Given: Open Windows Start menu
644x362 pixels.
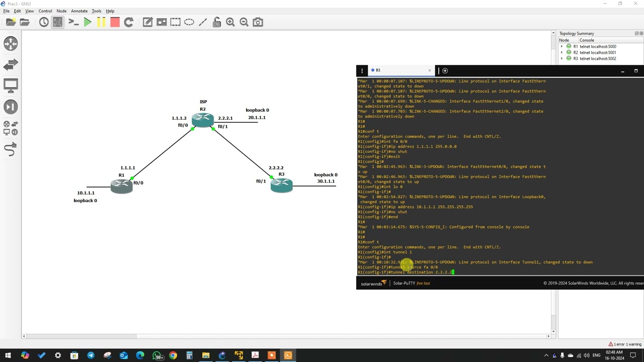Looking at the screenshot, I should click(x=8, y=355).
